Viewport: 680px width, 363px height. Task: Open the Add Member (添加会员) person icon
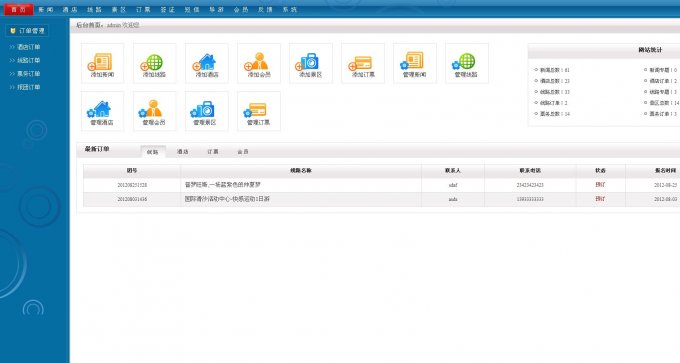pyautogui.click(x=258, y=63)
